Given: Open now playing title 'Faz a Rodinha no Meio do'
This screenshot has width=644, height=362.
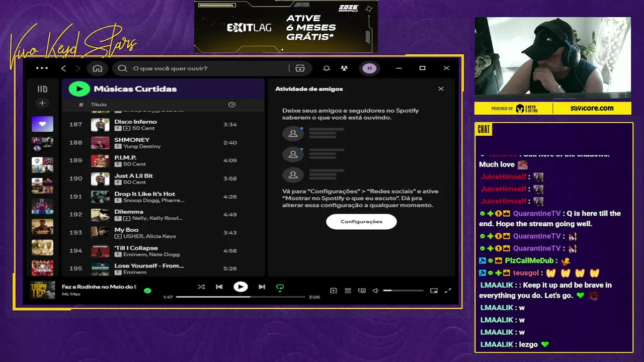Looking at the screenshot, I should coord(99,287).
